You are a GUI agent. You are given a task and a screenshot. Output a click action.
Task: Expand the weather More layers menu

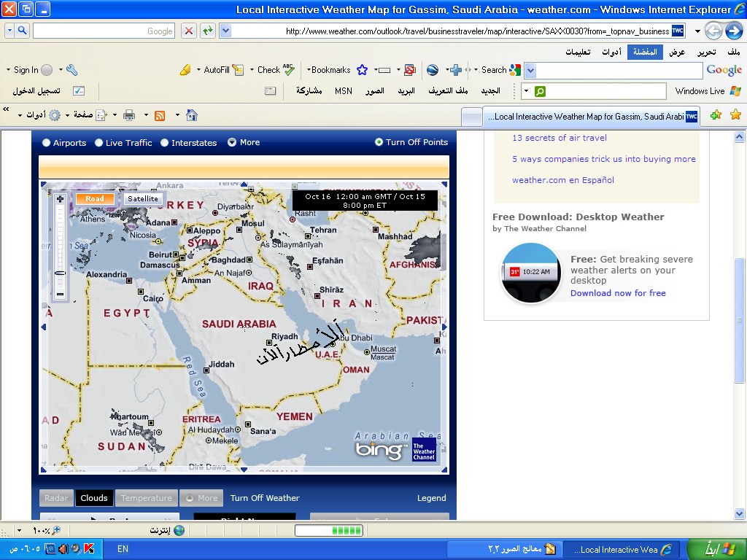click(203, 498)
